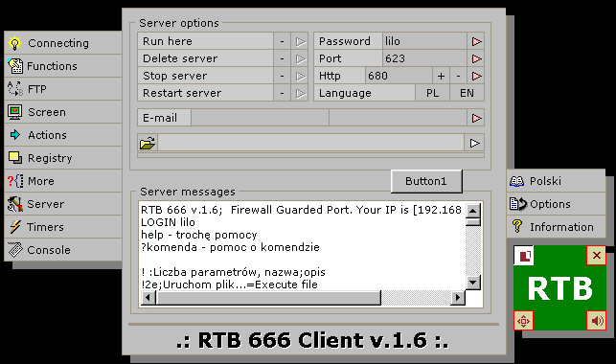The image size is (616, 364).
Task: Click the Information question mark icon
Action: (517, 227)
